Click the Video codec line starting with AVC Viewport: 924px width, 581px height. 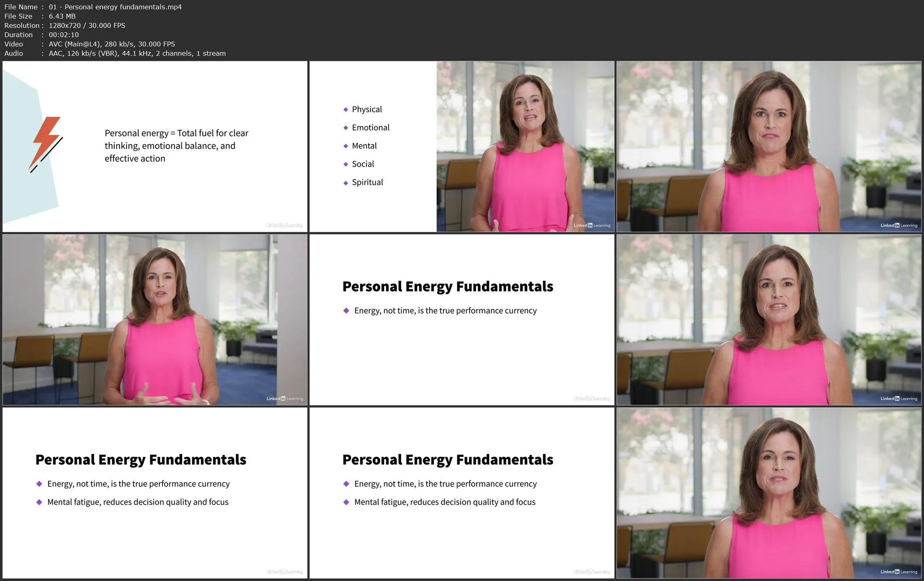click(x=112, y=44)
